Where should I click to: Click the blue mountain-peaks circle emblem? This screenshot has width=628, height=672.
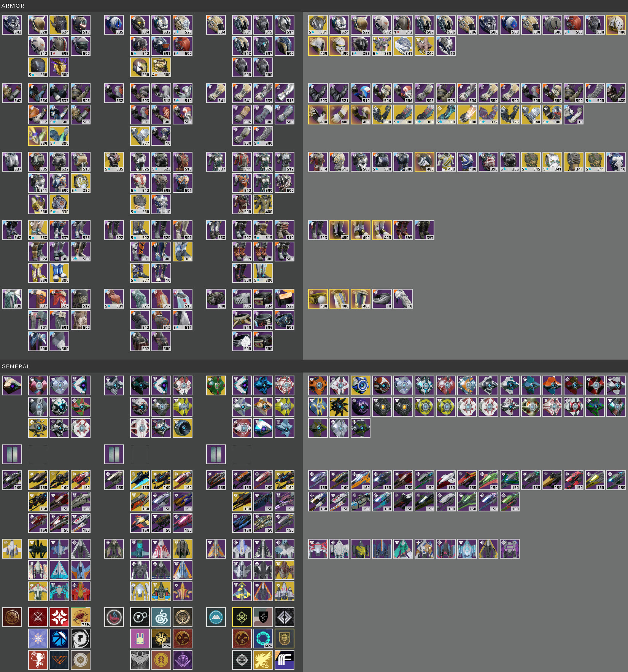point(216,617)
